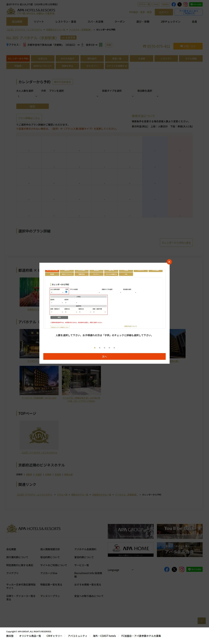Click the footer LINE add-friend badge
This screenshot has width=209, height=644.
(195, 569)
